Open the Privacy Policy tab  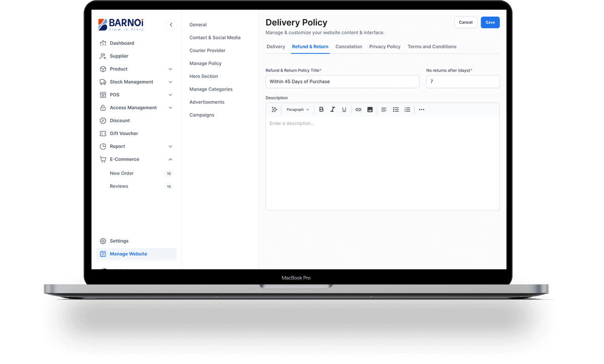point(385,47)
